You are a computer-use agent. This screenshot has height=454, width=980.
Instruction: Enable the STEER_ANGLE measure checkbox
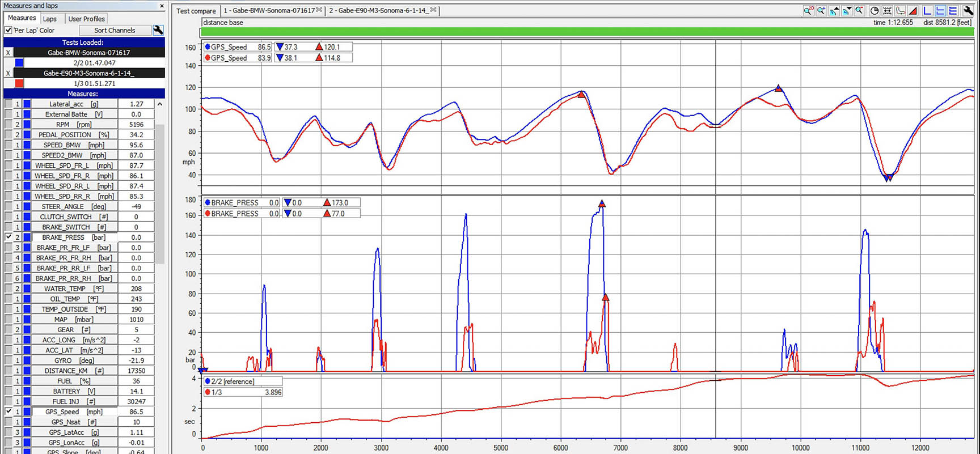coord(9,206)
